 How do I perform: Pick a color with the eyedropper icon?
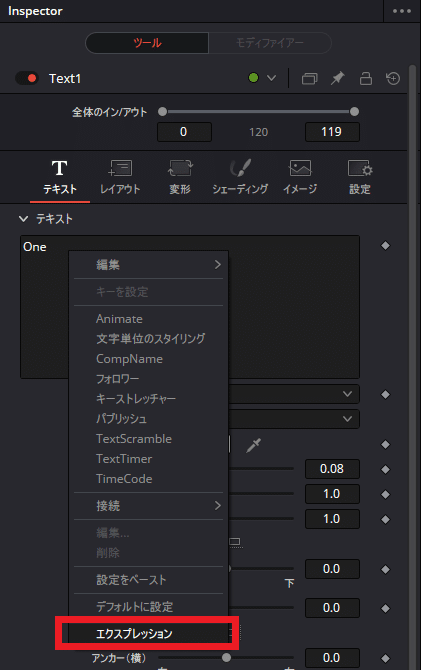(x=253, y=445)
